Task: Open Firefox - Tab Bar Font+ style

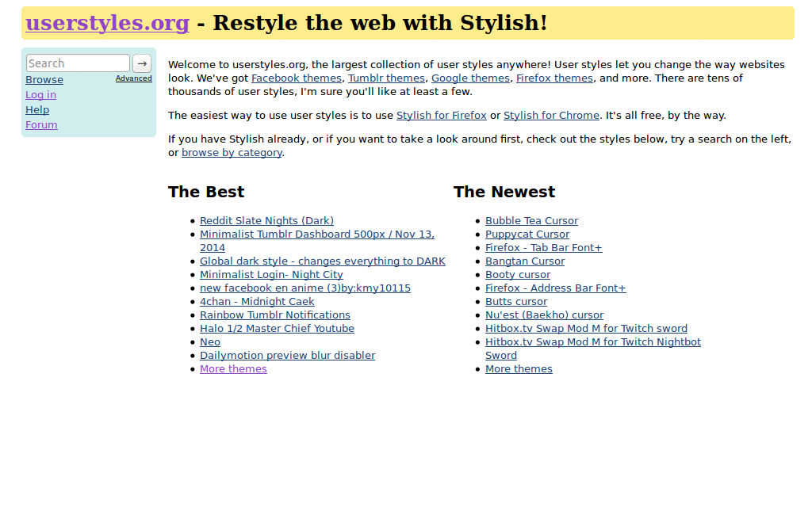Action: 544,248
